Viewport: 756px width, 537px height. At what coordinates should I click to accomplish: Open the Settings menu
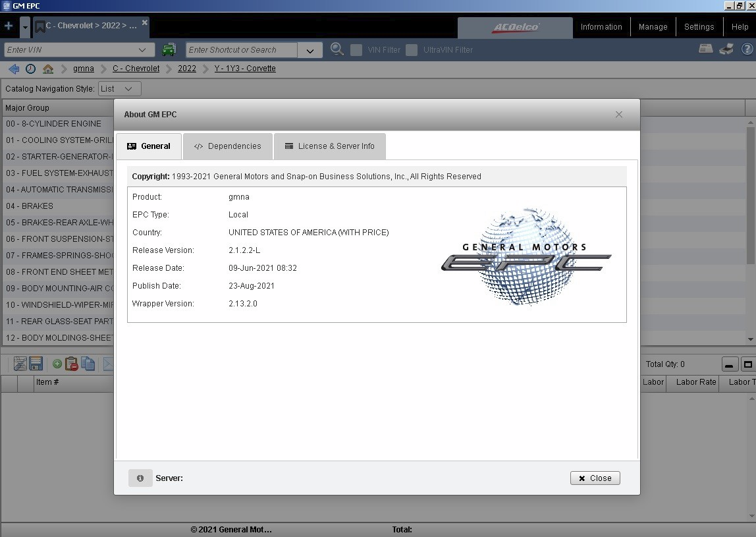click(699, 27)
